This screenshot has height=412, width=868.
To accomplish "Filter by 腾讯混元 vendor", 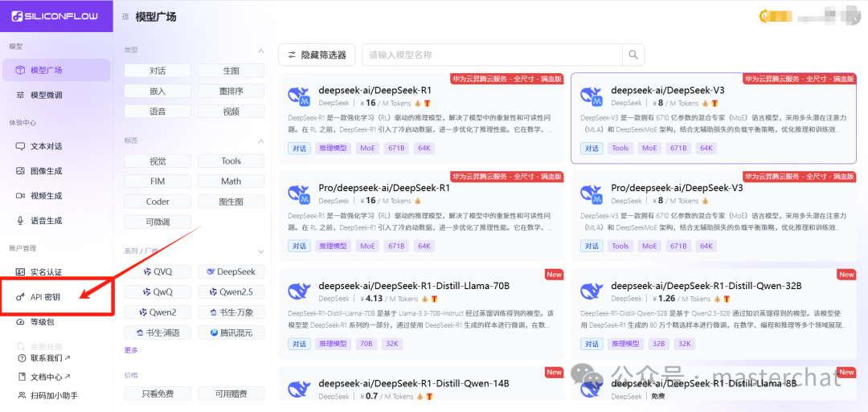I will click(231, 332).
